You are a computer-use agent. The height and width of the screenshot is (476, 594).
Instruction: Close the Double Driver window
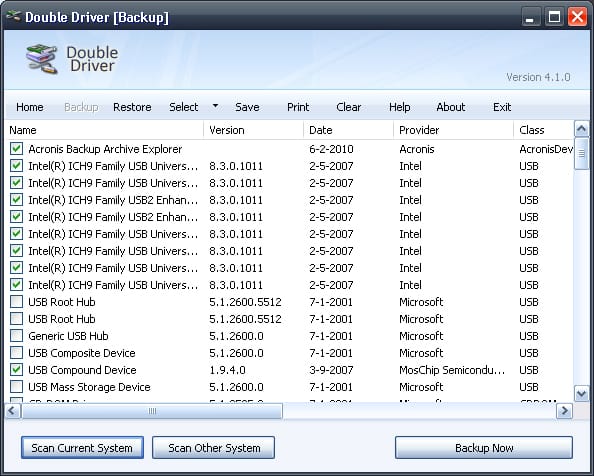coord(577,17)
